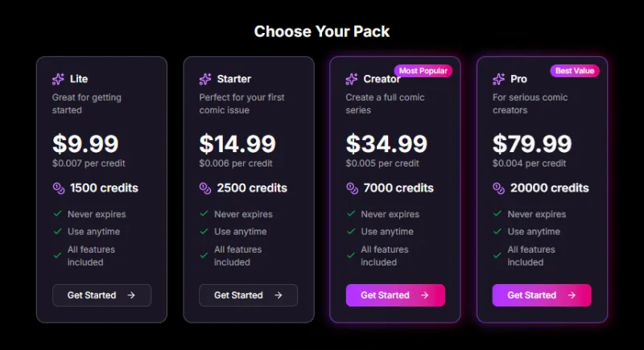
Task: Click the Use anytime checkmark in Pro pack
Action: (x=497, y=231)
